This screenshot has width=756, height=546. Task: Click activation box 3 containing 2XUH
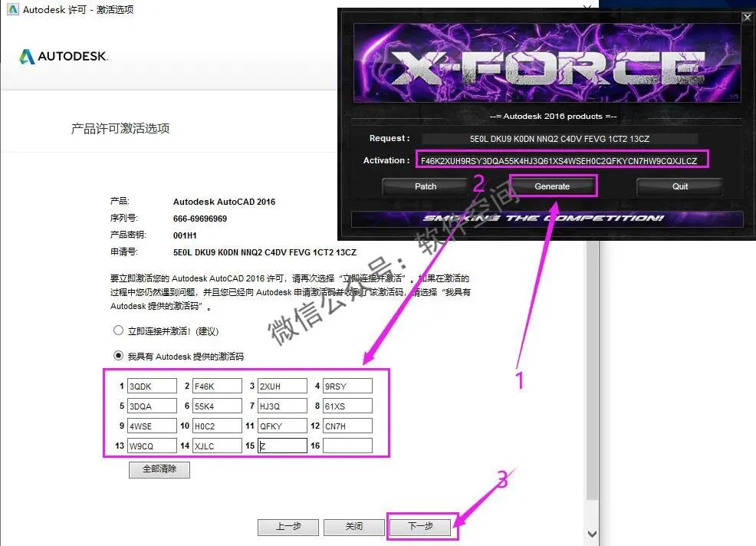pos(282,386)
